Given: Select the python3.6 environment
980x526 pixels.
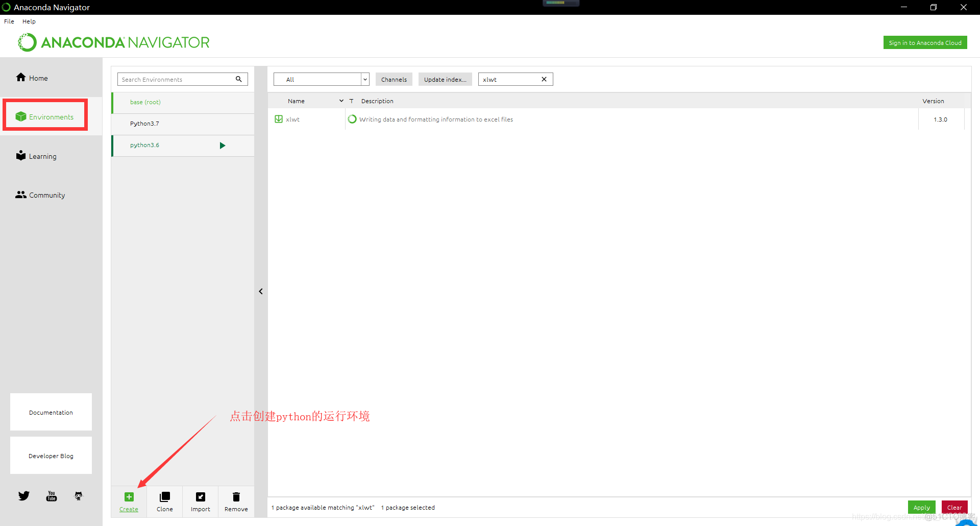Looking at the screenshot, I should point(183,145).
